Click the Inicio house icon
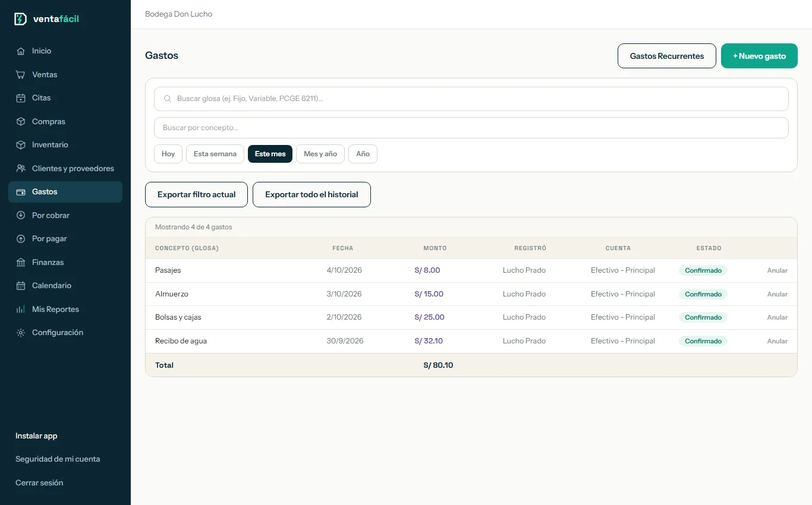This screenshot has width=812, height=505. [21, 51]
